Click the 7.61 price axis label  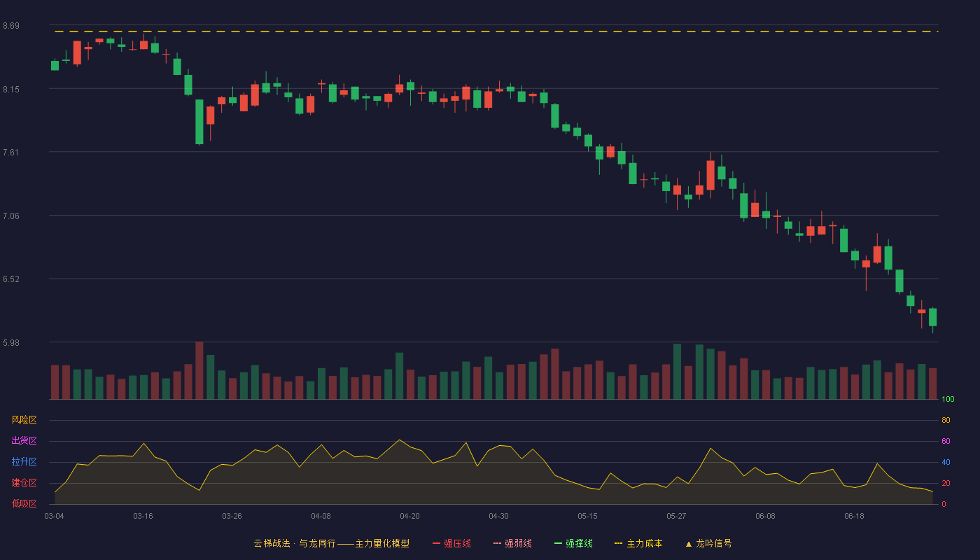(11, 153)
